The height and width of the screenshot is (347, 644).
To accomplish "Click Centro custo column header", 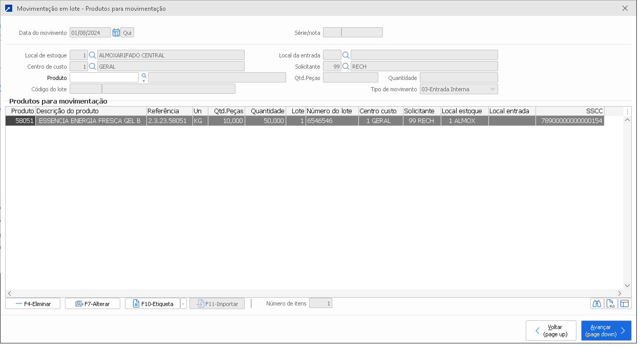I will (381, 111).
